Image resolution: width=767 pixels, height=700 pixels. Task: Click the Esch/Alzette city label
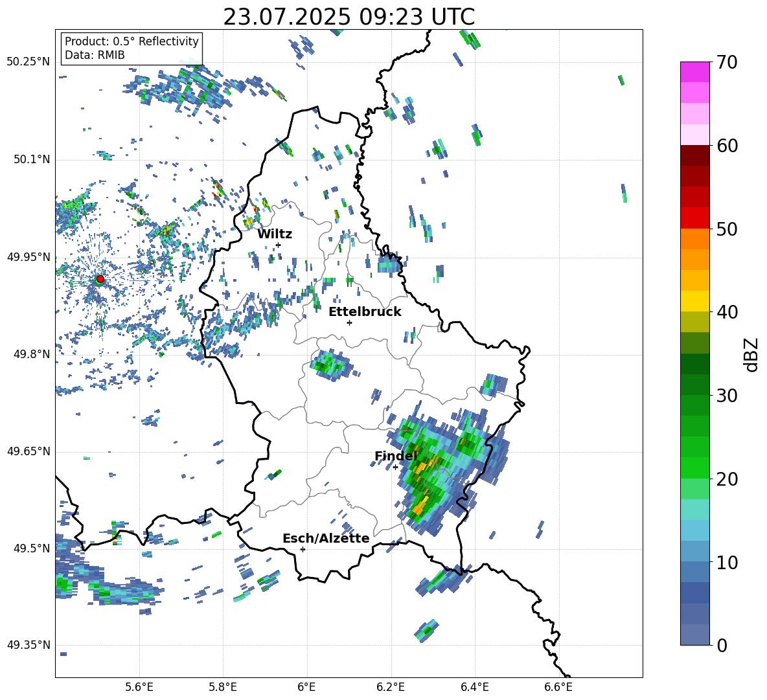[326, 538]
